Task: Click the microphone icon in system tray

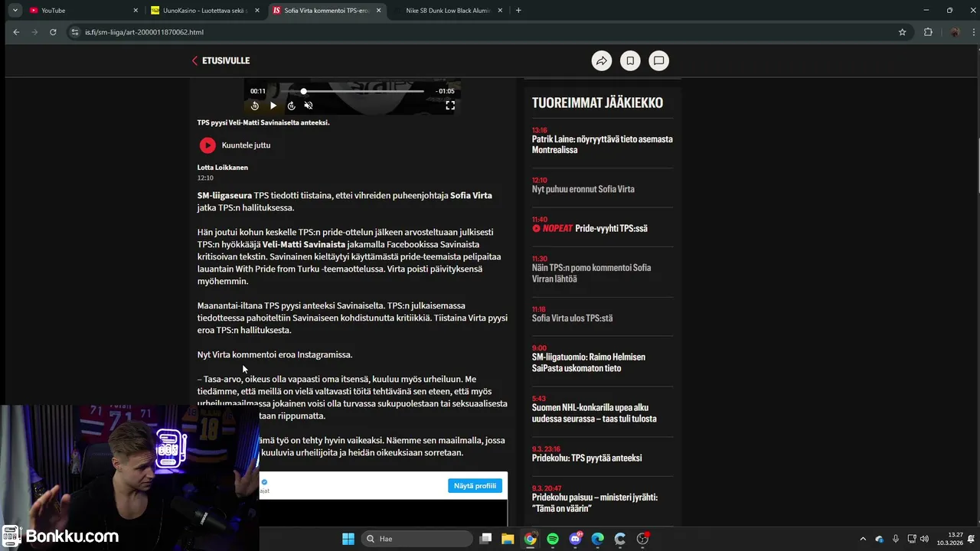Action: (x=895, y=539)
